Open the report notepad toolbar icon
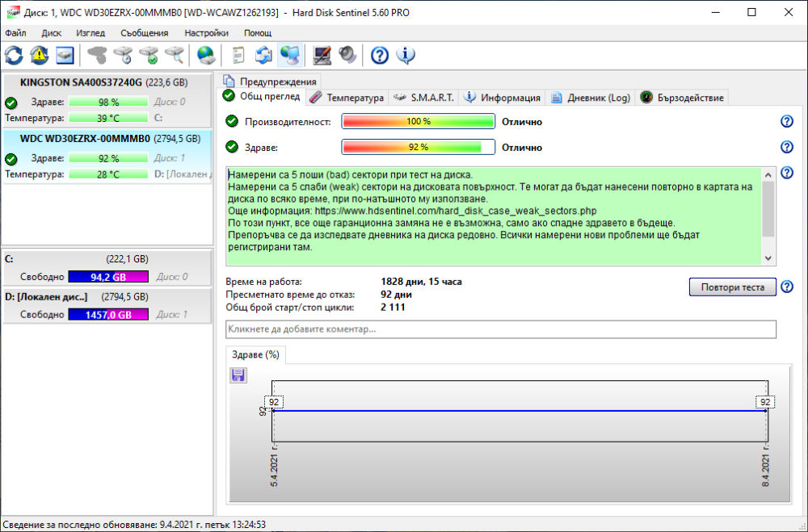The width and height of the screenshot is (808, 532). 238,55
